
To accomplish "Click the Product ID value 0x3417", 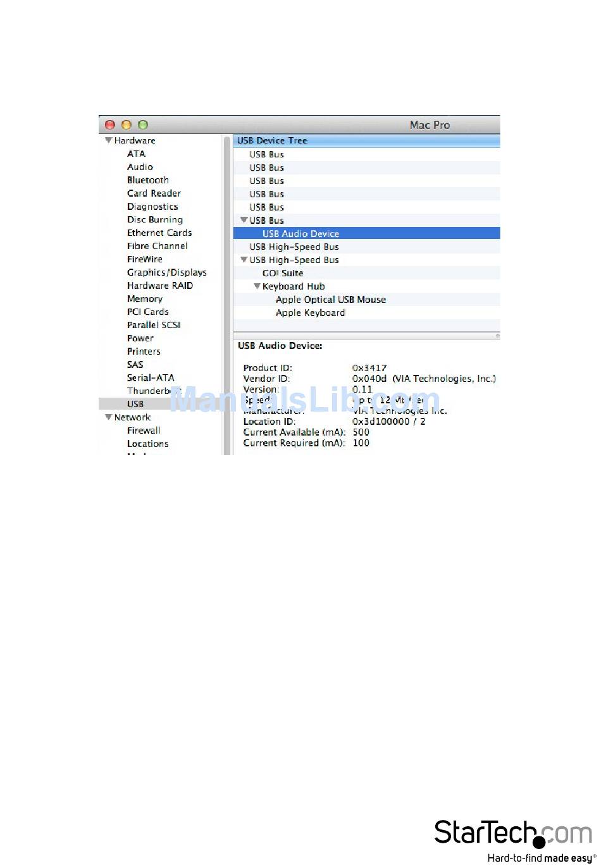I will [x=369, y=368].
